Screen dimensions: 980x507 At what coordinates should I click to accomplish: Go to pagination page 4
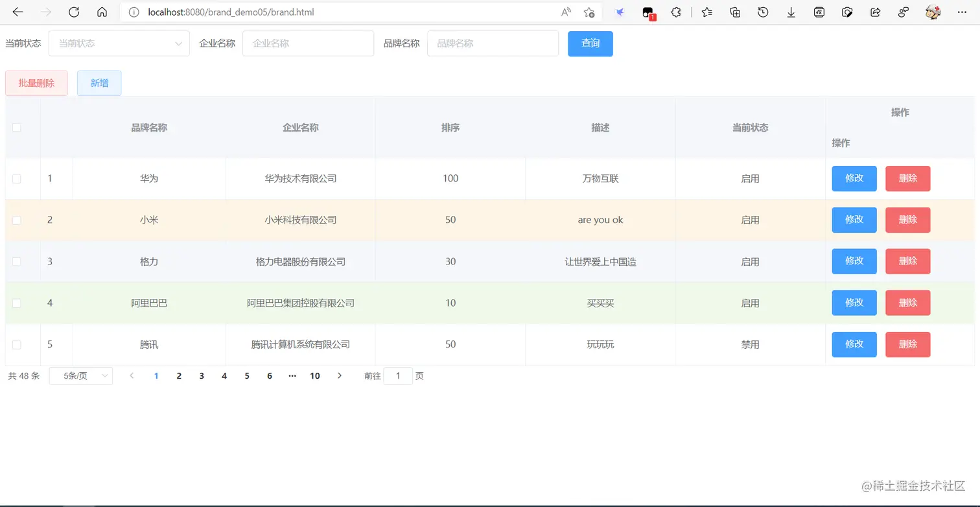coord(224,376)
